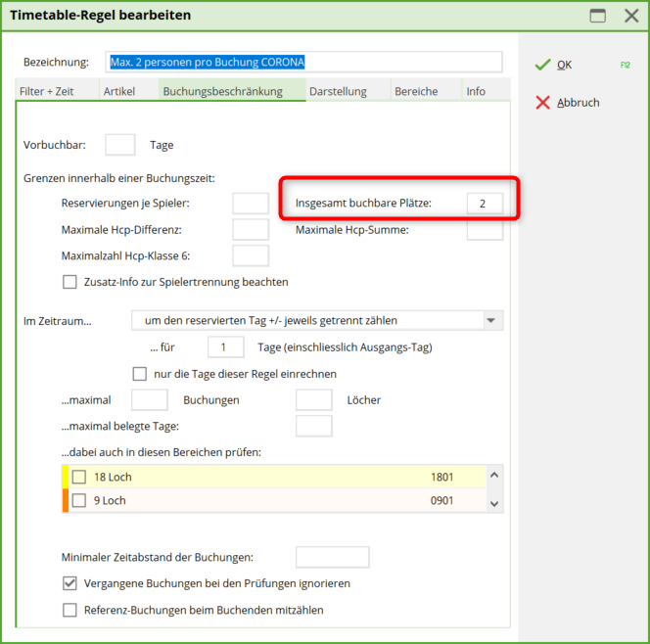
Task: Close the dialog with title bar X
Action: tap(630, 16)
